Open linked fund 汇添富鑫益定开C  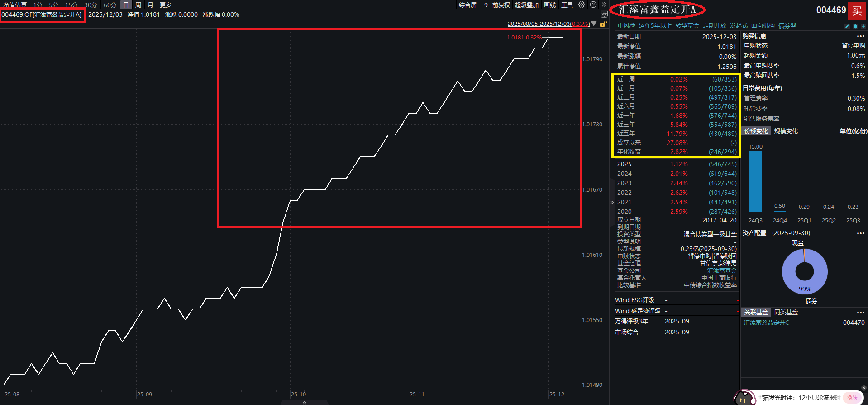(x=767, y=323)
